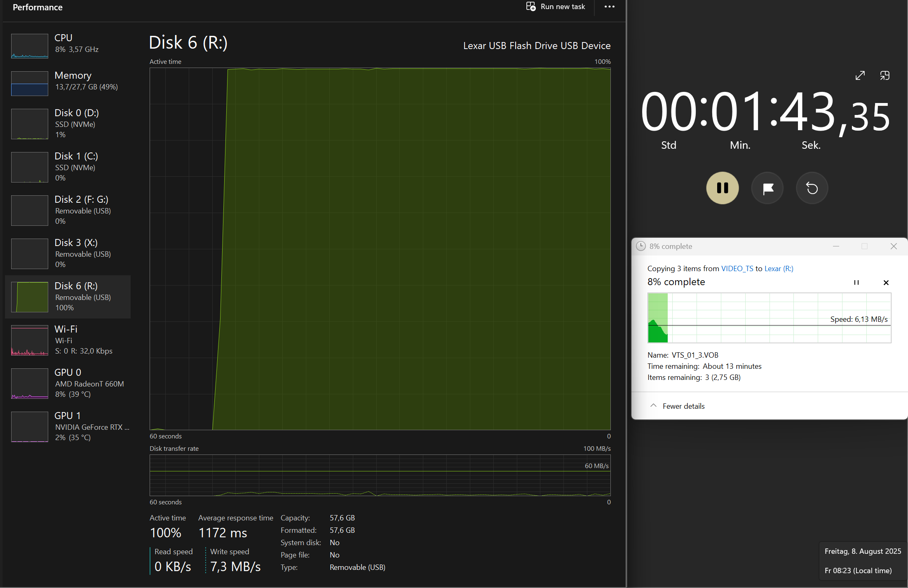Open the Lexar (R:) destination link

(779, 269)
